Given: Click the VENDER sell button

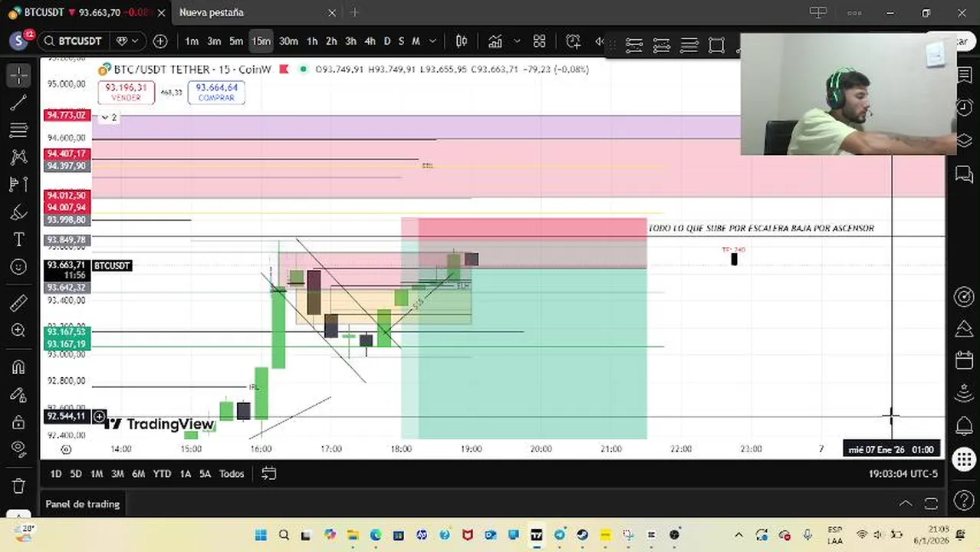Looking at the screenshot, I should click(126, 93).
